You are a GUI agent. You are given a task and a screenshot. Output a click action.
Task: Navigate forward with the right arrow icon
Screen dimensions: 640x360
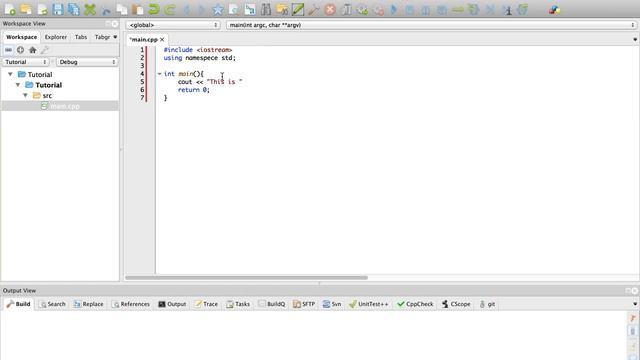(202, 9)
